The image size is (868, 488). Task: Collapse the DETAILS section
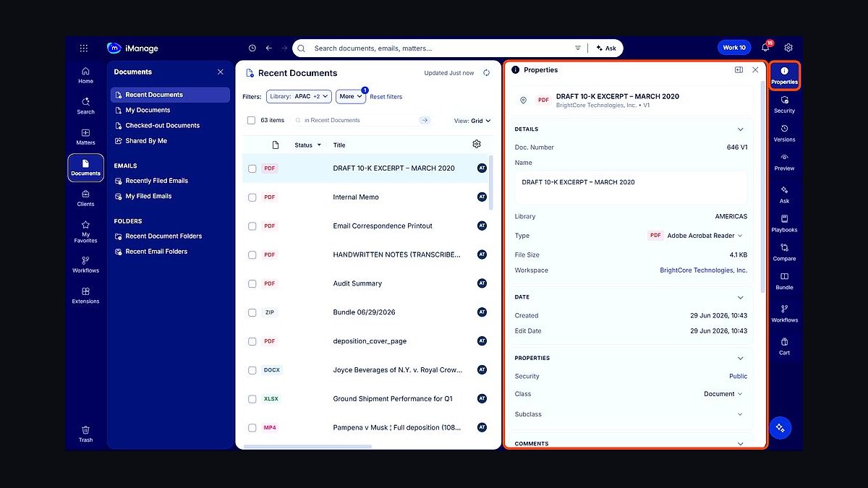[x=740, y=129]
